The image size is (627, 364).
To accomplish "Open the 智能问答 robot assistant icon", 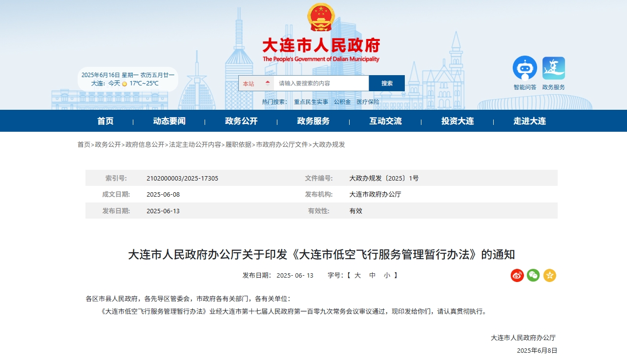I will [x=524, y=68].
